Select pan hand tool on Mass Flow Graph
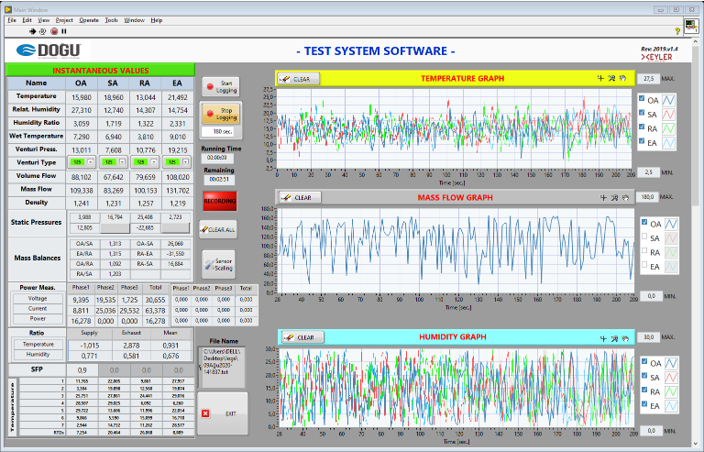Viewport: 704px width, 452px height. click(625, 197)
